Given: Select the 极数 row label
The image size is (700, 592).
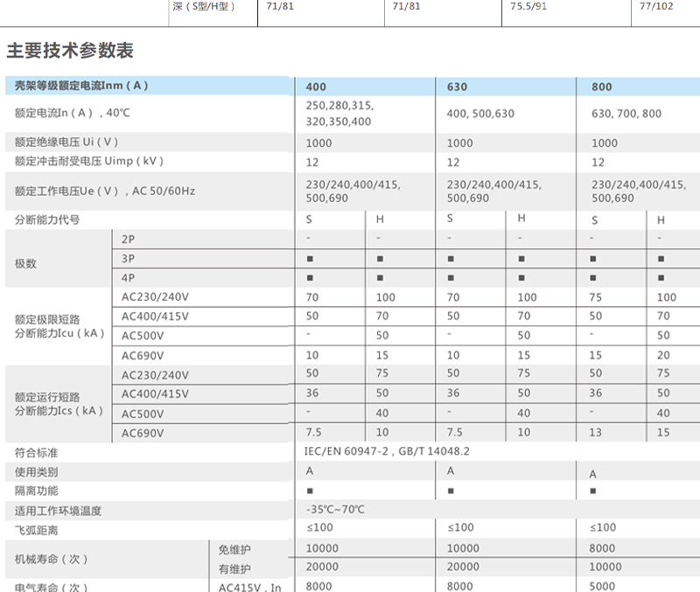Looking at the screenshot, I should (x=26, y=263).
